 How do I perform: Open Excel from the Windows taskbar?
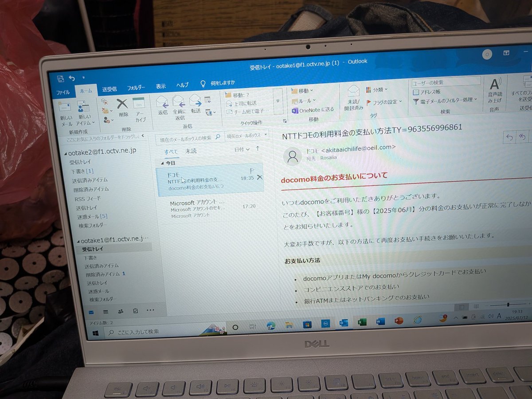coord(361,322)
